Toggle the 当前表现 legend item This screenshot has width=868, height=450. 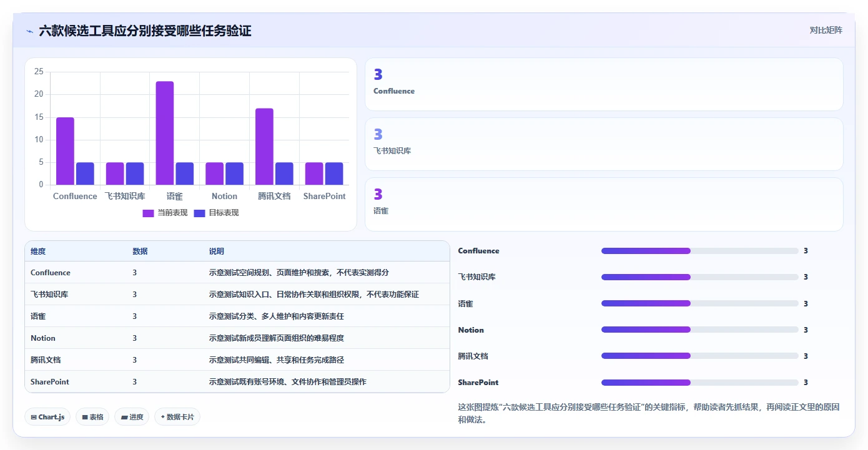(x=165, y=213)
